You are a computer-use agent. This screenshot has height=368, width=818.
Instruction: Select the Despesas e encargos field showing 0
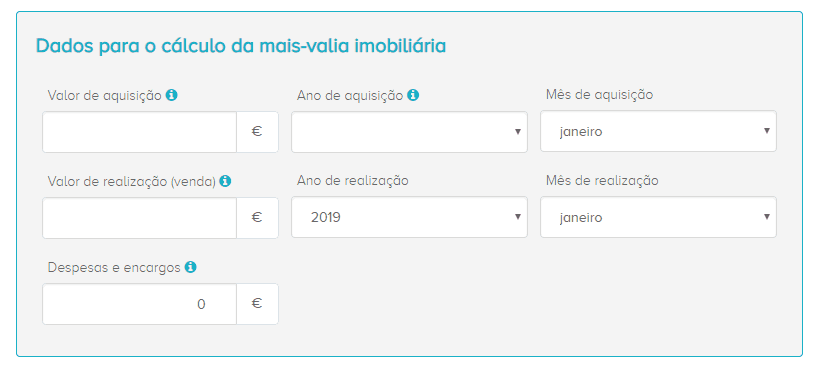(139, 304)
